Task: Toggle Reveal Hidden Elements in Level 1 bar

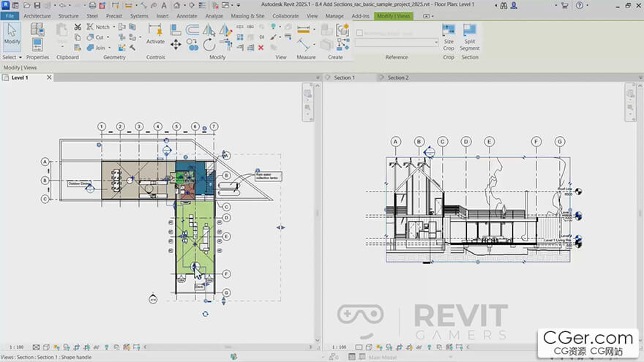Action: [x=107, y=347]
